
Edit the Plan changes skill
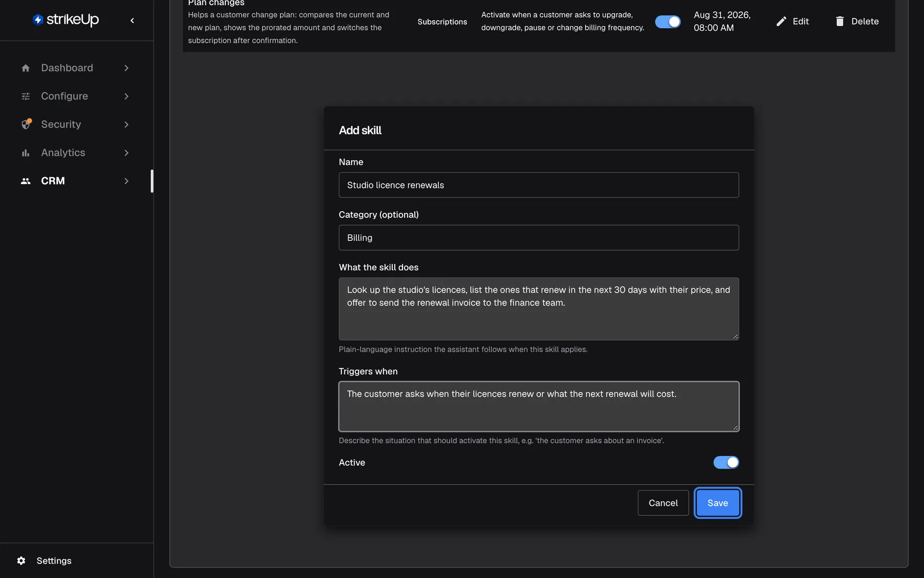[793, 21]
